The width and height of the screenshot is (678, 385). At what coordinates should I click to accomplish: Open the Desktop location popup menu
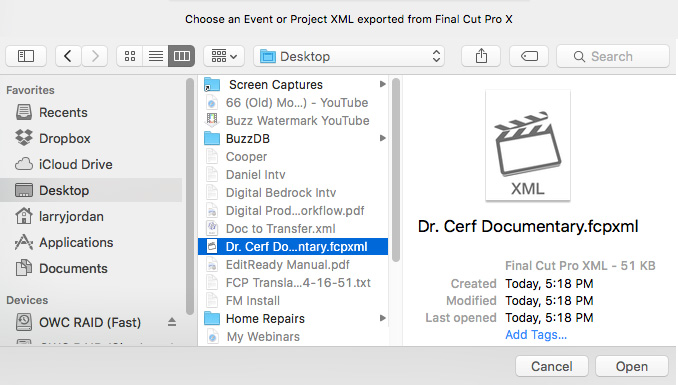[349, 56]
